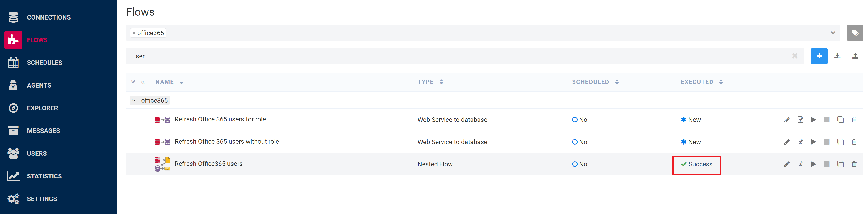Open Statistics in sidebar
This screenshot has height=214, width=868.
pos(44,176)
